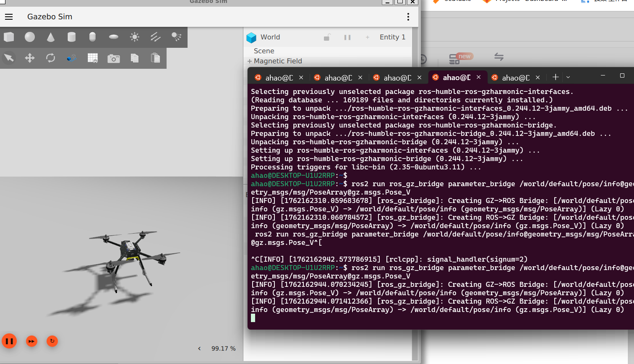The height and width of the screenshot is (364, 634).
Task: Capture a screenshot with the camera tool
Action: pyautogui.click(x=113, y=58)
